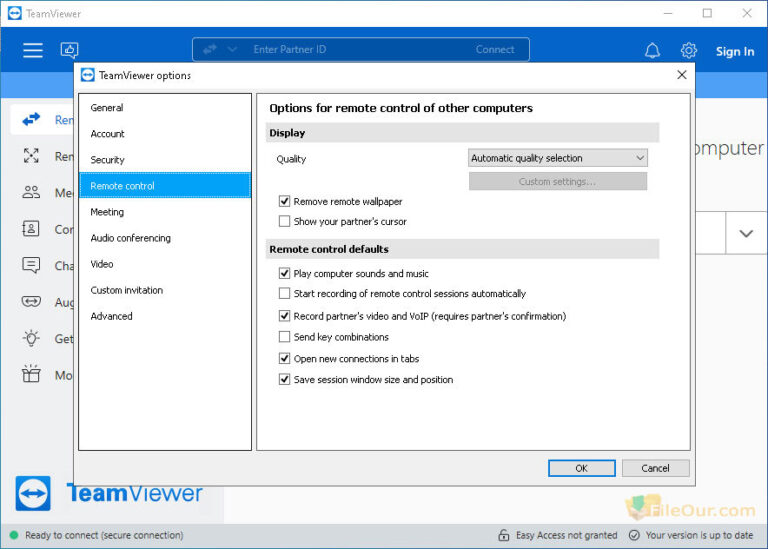Toggle Open new connections in tabs
This screenshot has width=768, height=549.
click(x=284, y=358)
